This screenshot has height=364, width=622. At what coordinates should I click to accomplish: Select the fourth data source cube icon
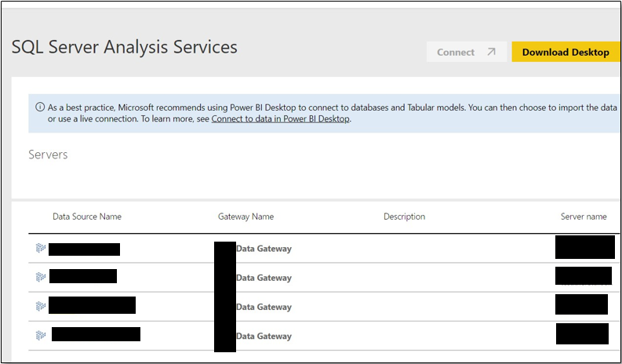tap(41, 336)
